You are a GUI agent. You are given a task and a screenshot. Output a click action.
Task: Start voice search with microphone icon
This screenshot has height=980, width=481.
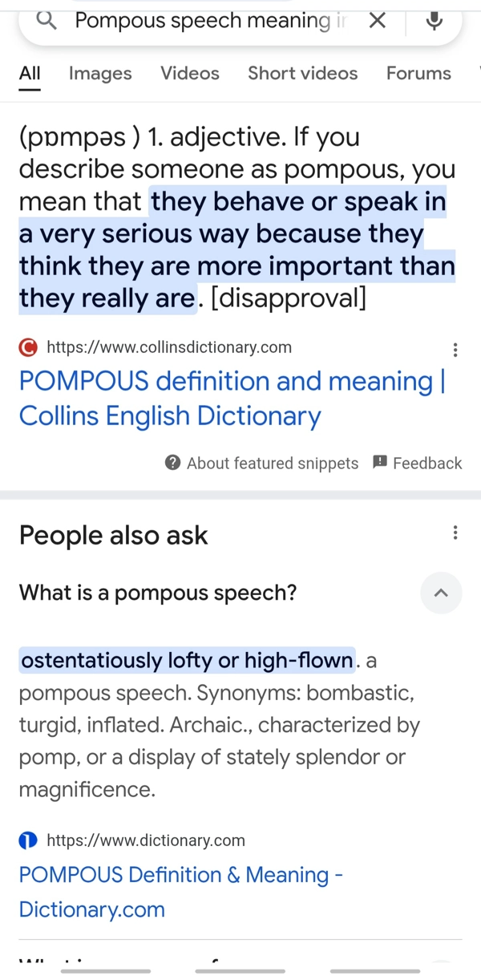[x=434, y=22]
